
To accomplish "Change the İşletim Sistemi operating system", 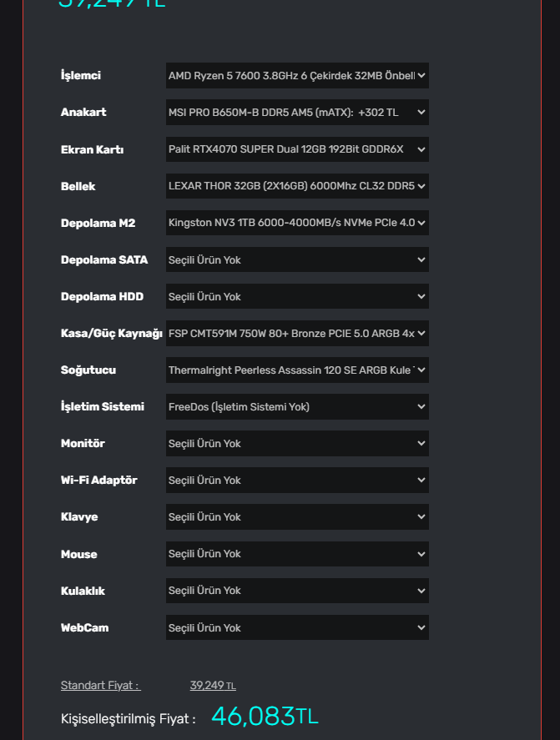I will [297, 406].
